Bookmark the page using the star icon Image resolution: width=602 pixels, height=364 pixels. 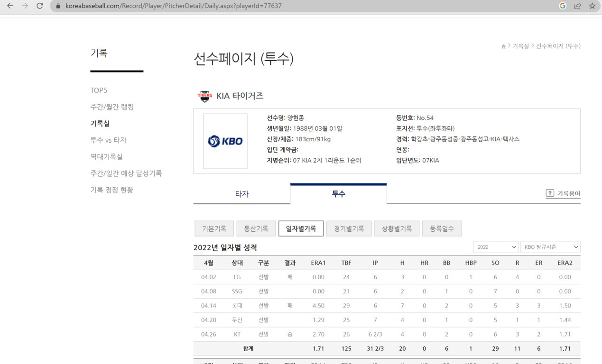click(591, 7)
